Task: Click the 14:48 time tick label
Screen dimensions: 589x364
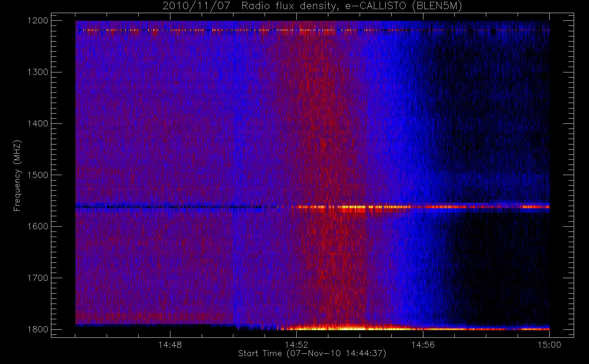Action: [170, 345]
